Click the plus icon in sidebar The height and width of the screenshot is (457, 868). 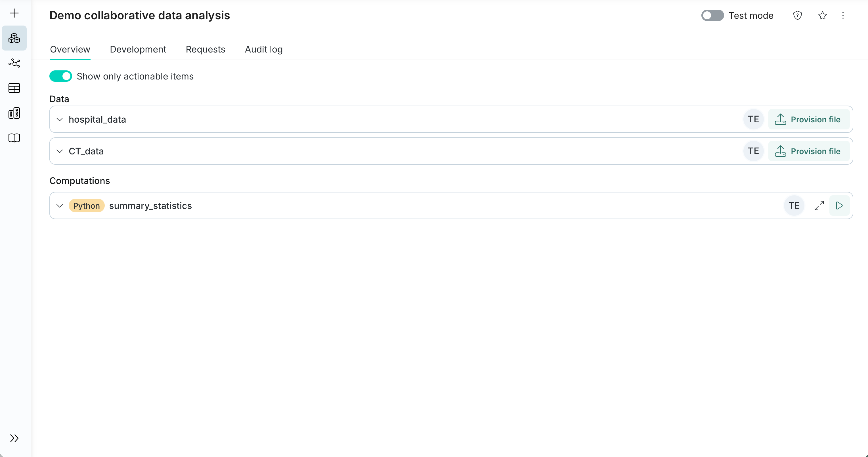(14, 13)
